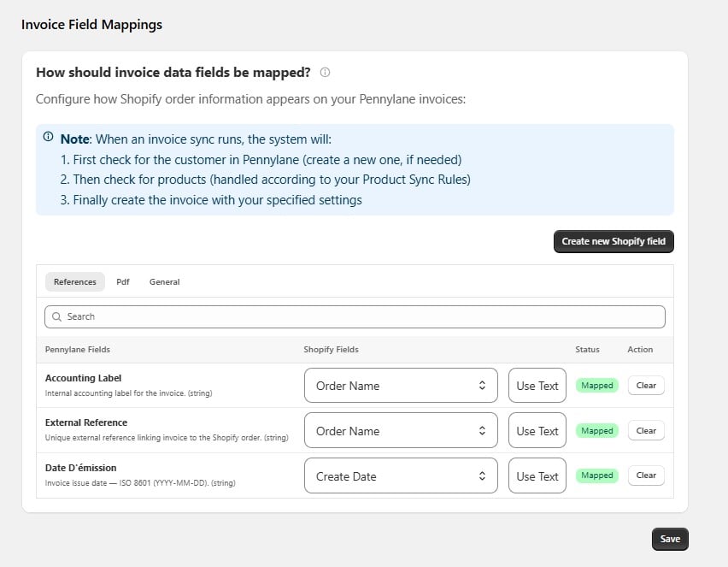Screen dimensions: 728x567
Task: Click Mapped status badge for Date D'émission
Action: click(x=597, y=475)
